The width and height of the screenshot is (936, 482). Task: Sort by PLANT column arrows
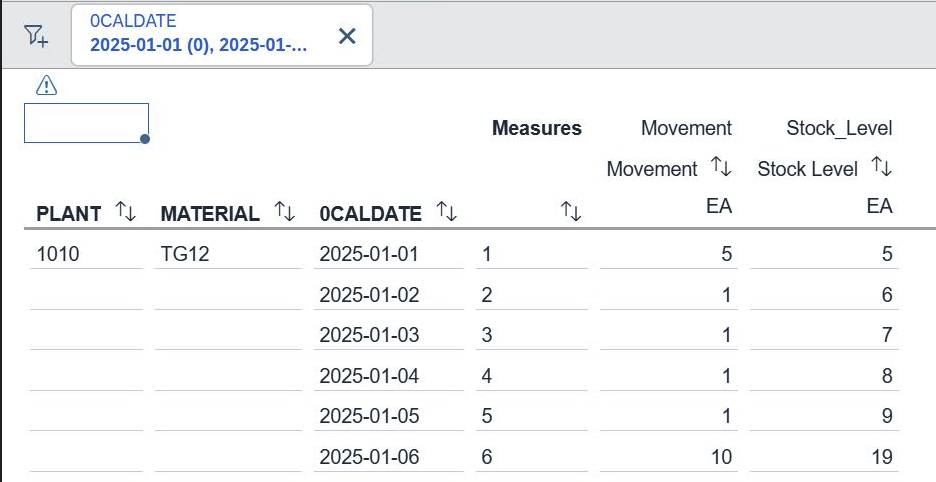(x=126, y=212)
